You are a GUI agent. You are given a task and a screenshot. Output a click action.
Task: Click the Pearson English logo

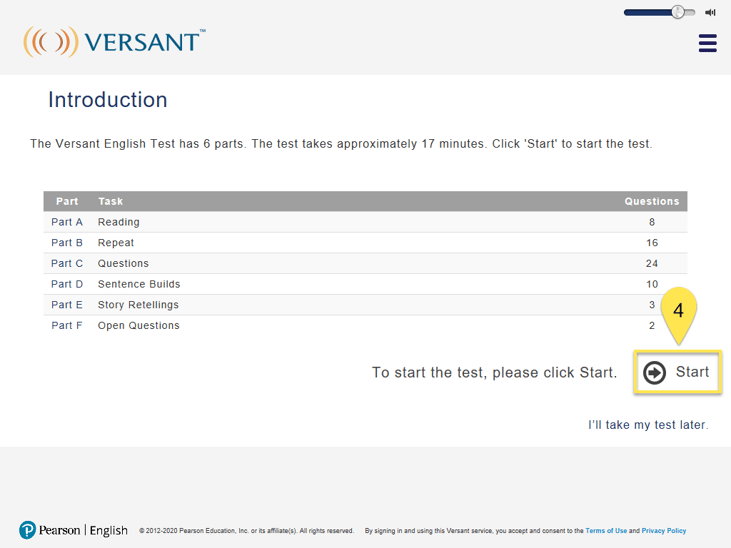coord(73,530)
